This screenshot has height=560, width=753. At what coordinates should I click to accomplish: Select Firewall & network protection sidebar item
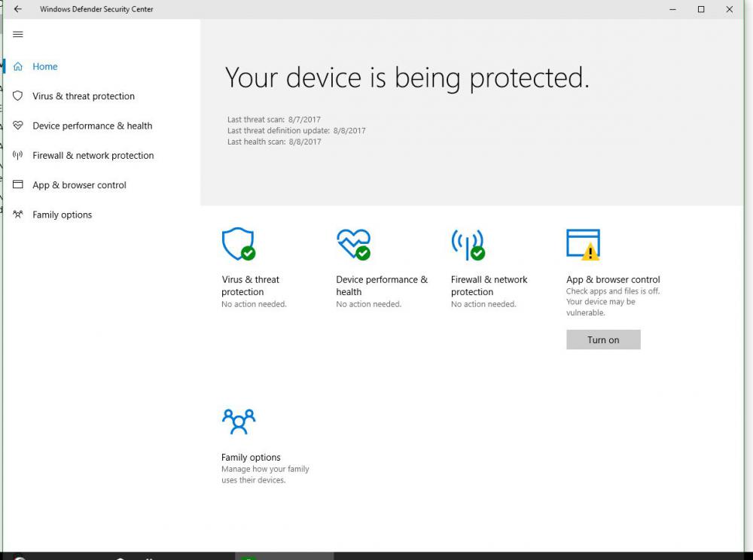coord(93,156)
